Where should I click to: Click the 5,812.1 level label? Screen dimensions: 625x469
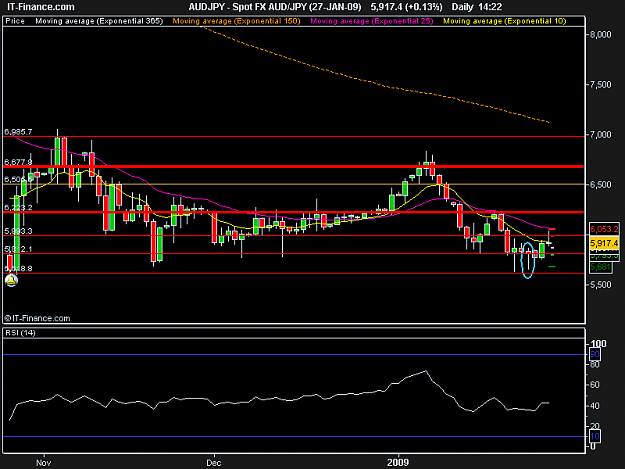pyautogui.click(x=18, y=249)
